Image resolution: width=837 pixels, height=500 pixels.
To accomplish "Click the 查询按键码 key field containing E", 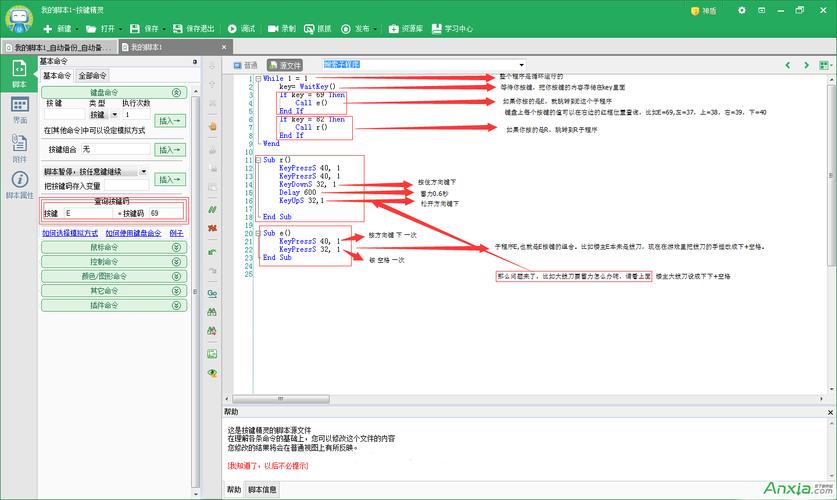I will (x=88, y=213).
